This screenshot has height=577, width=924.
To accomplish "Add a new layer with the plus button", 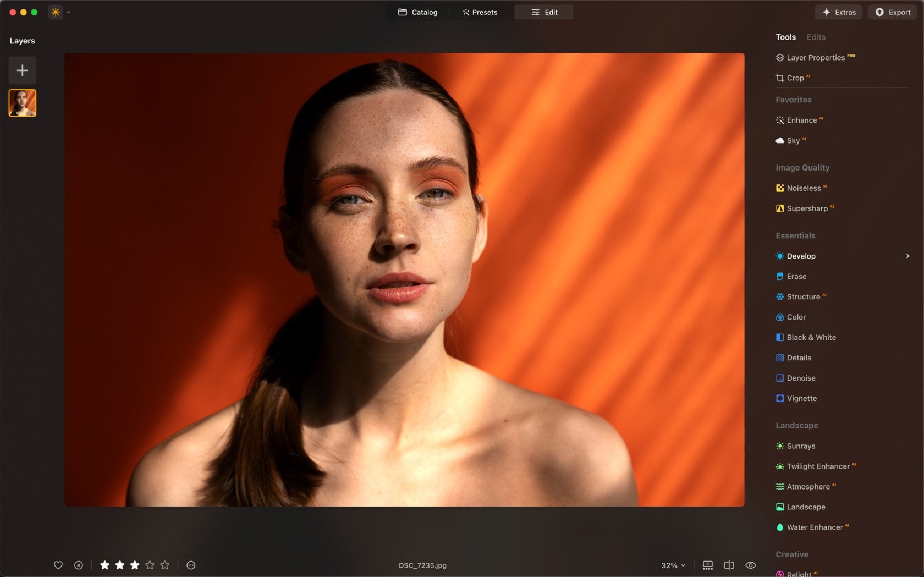I will coord(22,70).
